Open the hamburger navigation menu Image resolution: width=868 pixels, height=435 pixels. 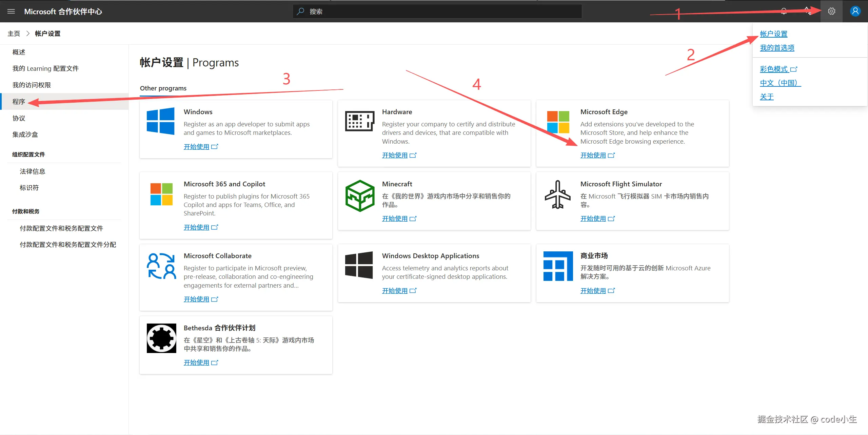coord(11,12)
